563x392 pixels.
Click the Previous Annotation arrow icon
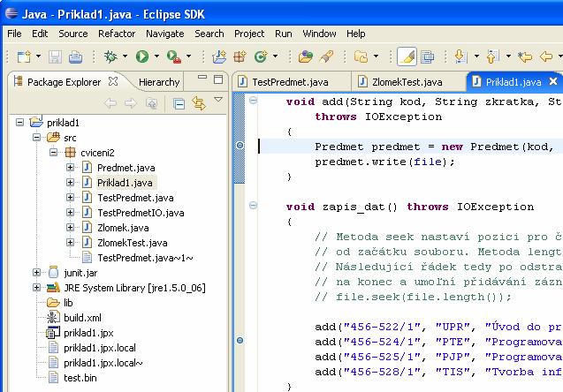pos(492,57)
